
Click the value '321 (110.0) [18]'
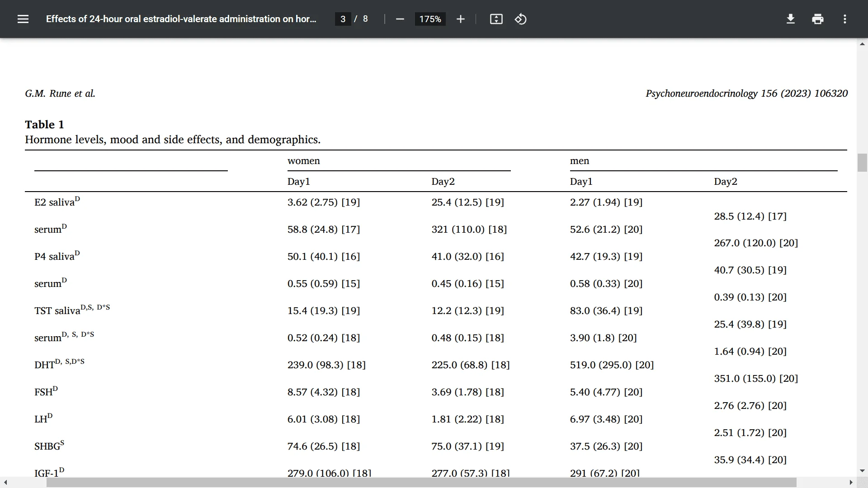469,229
